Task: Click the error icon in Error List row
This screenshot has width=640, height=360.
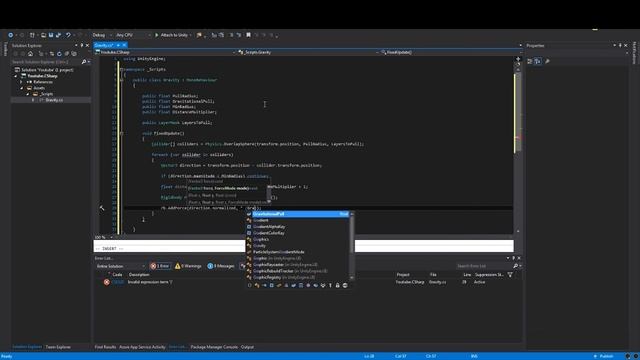Action: click(x=107, y=282)
